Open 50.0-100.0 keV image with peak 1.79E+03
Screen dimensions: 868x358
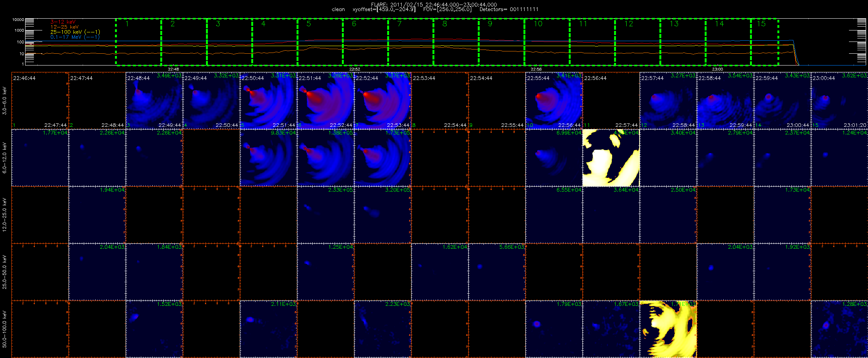[554, 329]
